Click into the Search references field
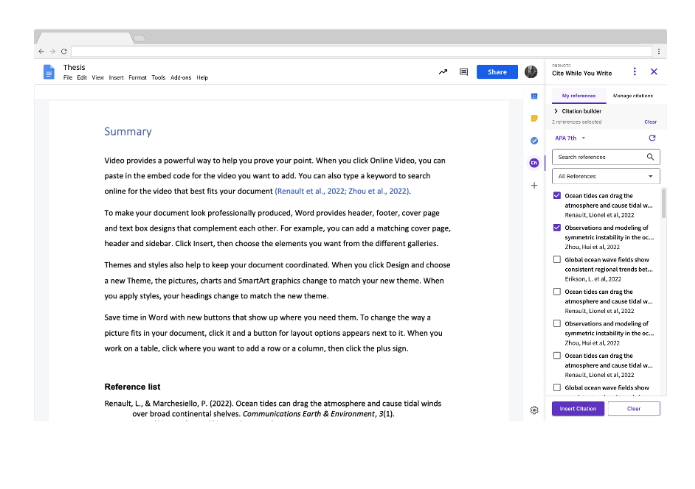Viewport: 695px width, 489px height. pos(598,157)
